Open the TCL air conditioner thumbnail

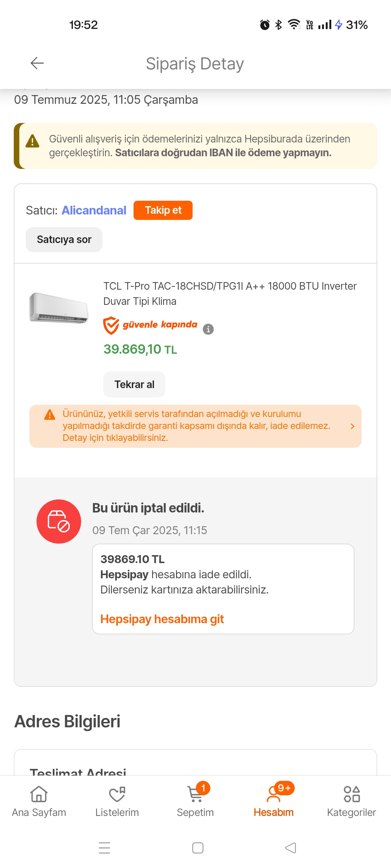pos(59,308)
